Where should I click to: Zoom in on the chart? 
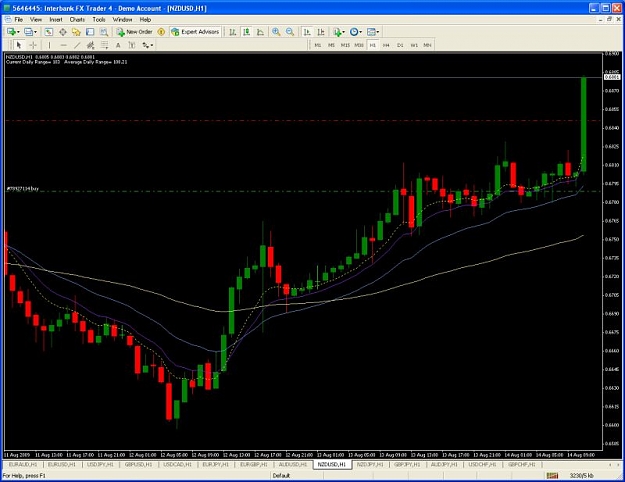(276, 32)
